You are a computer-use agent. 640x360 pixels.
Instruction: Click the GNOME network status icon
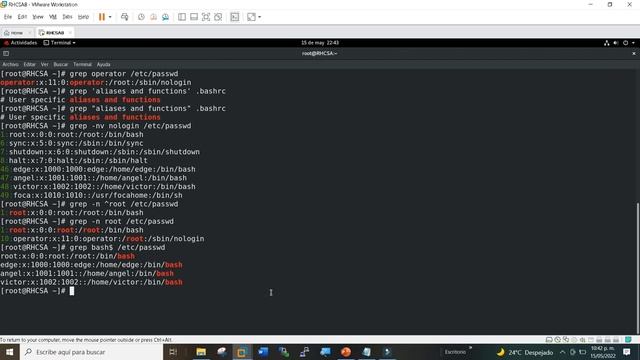tap(607, 42)
